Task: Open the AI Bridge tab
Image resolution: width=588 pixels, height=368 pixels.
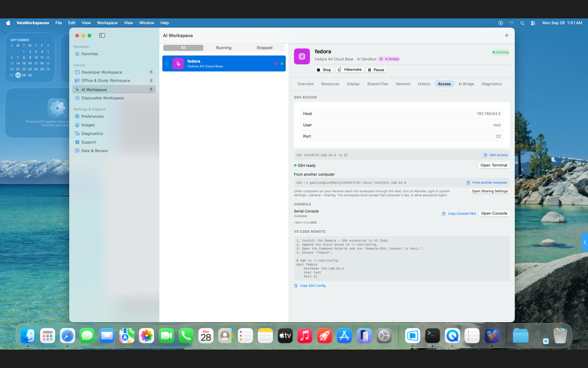Action: 466,84
